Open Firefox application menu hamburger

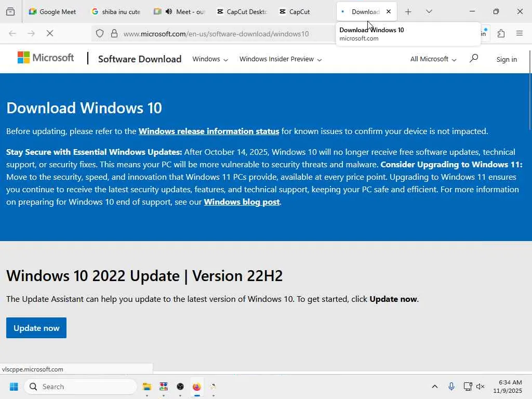click(x=520, y=33)
